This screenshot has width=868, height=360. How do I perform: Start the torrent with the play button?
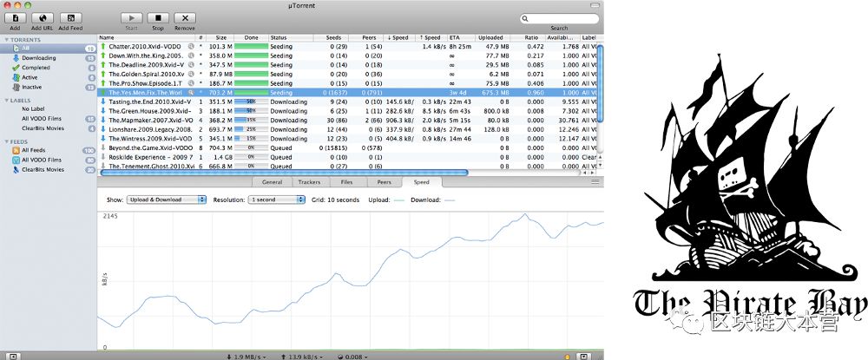tap(132, 18)
